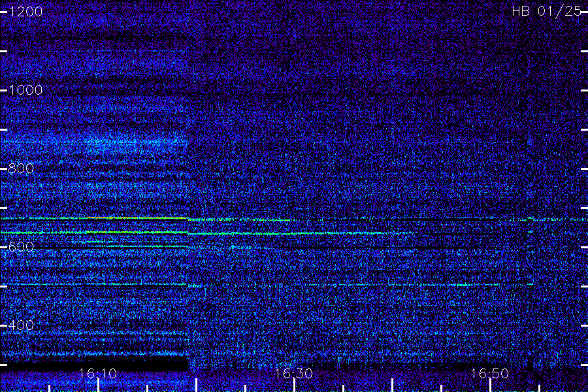Viewport: 588px width, 392px height.
Task: Select the 16:10 time axis label
Action: click(x=98, y=374)
